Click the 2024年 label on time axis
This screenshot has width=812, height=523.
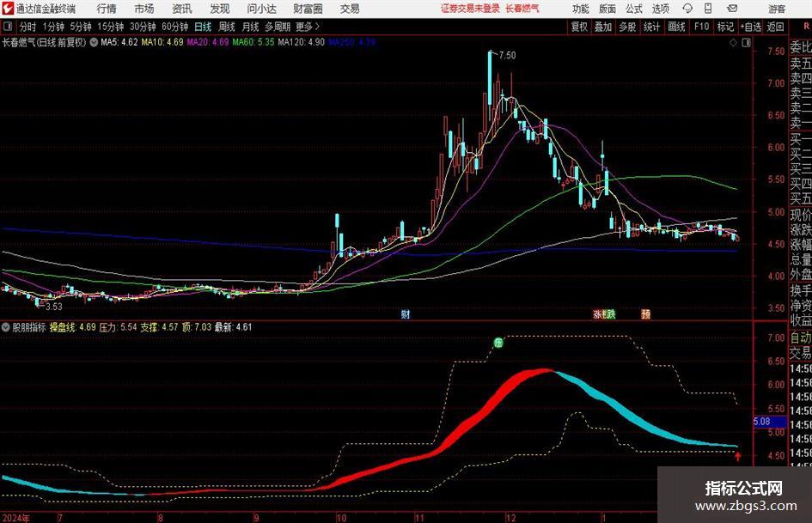pos(16,518)
